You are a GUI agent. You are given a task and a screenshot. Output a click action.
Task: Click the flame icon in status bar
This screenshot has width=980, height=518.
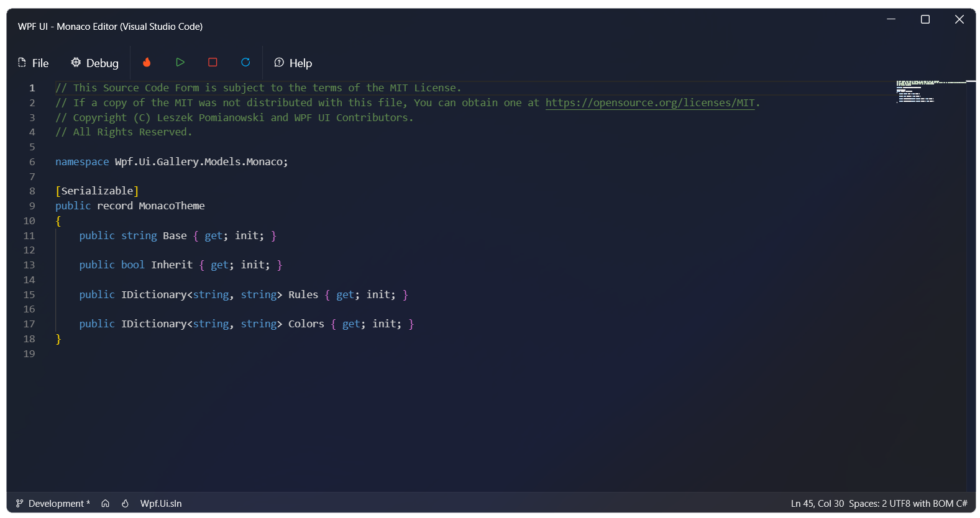click(125, 504)
